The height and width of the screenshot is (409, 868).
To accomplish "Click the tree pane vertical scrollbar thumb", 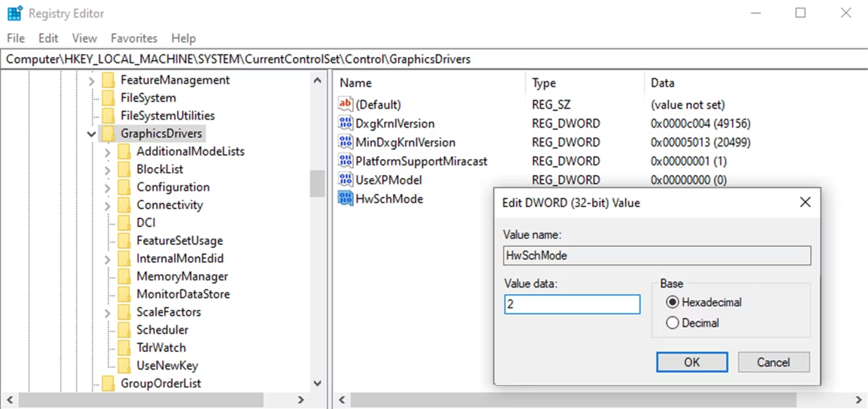I will tap(317, 183).
